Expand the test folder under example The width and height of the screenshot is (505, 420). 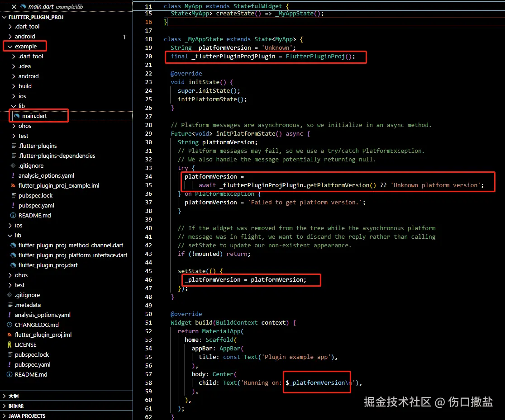click(14, 136)
